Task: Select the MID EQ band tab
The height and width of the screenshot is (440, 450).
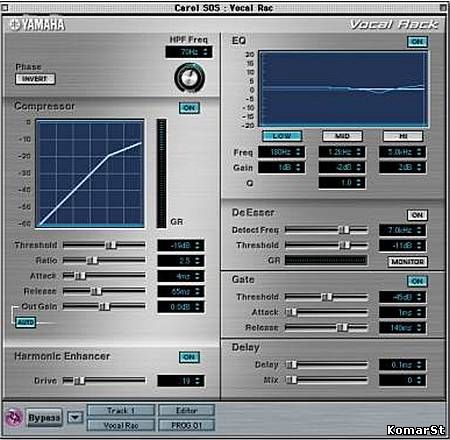Action: tap(342, 136)
